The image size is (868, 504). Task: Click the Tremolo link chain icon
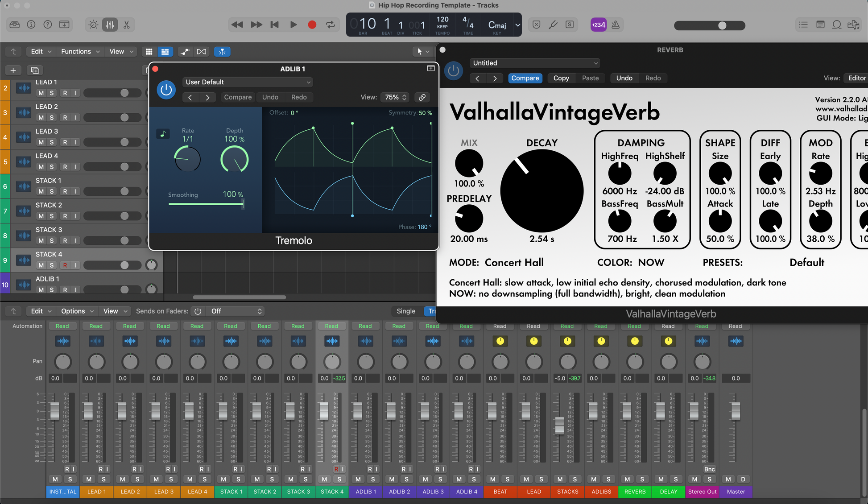[x=422, y=97]
